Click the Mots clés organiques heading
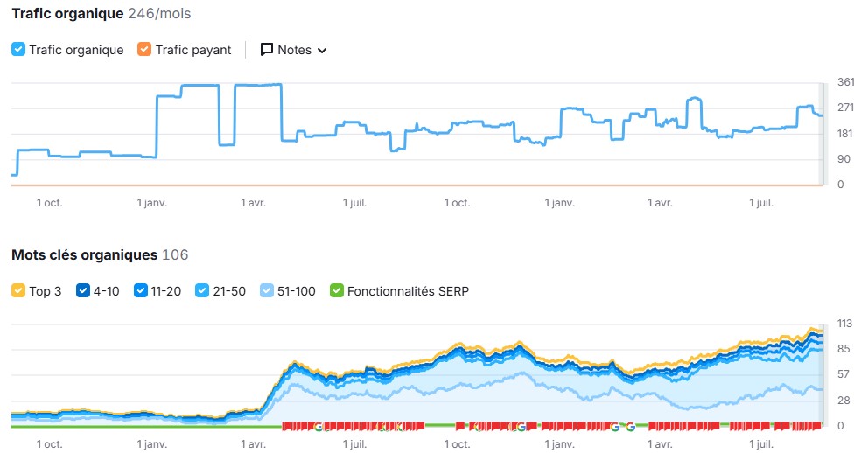This screenshot has height=453, width=868. [85, 254]
